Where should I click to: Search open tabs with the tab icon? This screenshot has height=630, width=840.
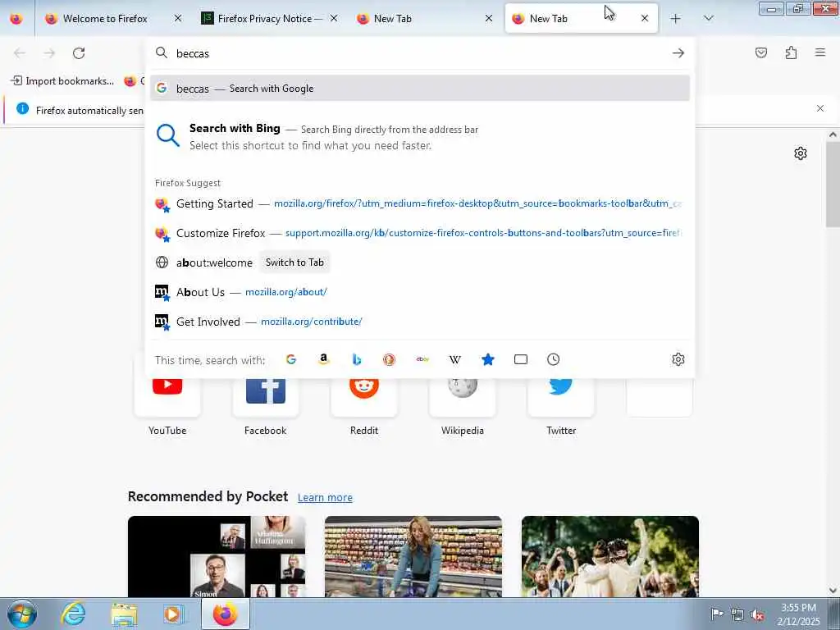(x=521, y=359)
